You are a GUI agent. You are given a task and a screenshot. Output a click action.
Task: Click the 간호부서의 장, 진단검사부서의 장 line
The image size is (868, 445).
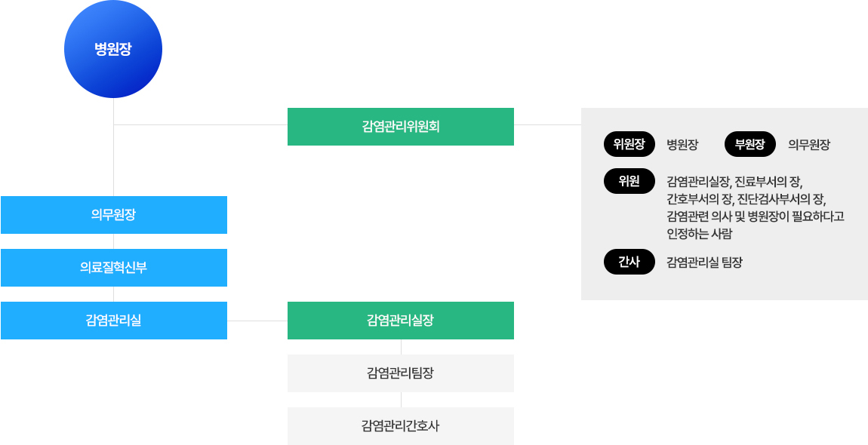tap(746, 198)
